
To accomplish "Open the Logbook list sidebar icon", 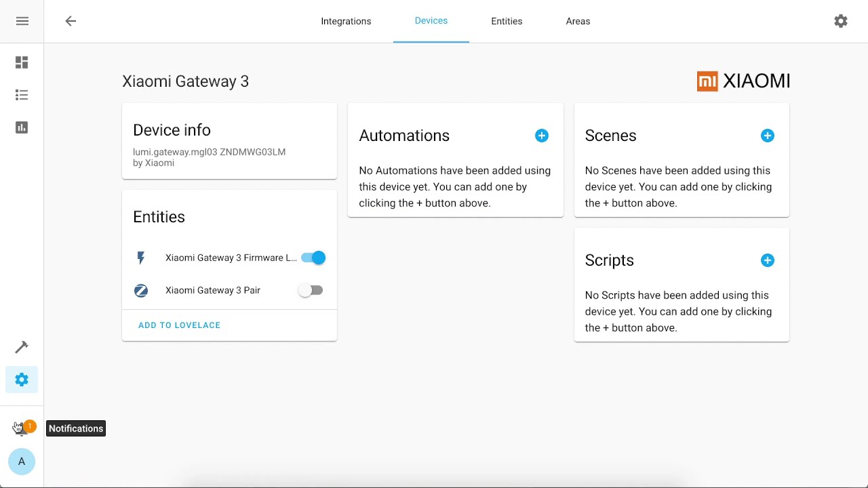I will [x=22, y=95].
